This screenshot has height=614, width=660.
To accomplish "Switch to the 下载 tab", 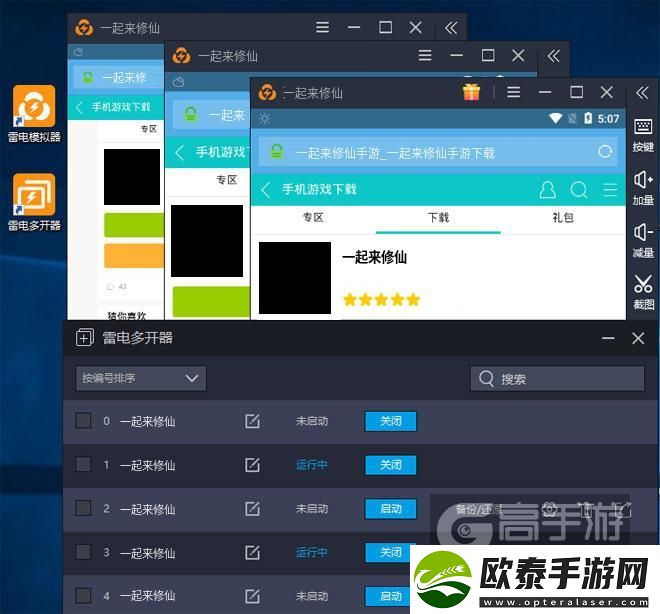I will (438, 218).
